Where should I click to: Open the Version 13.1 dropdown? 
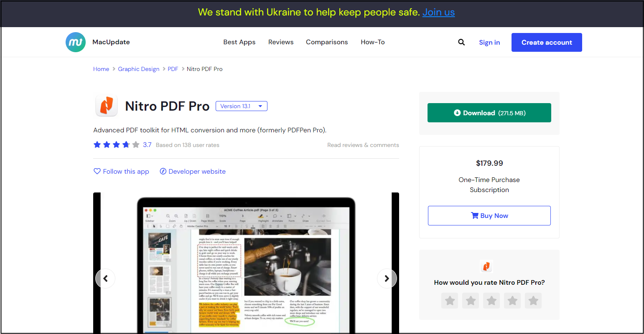[242, 106]
